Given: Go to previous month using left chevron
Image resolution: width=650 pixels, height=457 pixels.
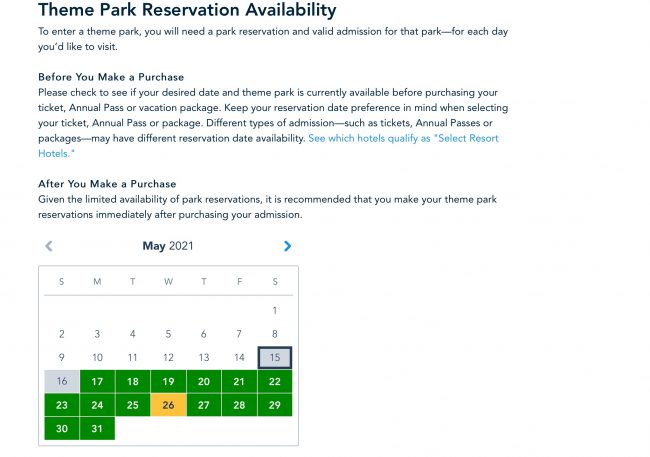Looking at the screenshot, I should (49, 246).
